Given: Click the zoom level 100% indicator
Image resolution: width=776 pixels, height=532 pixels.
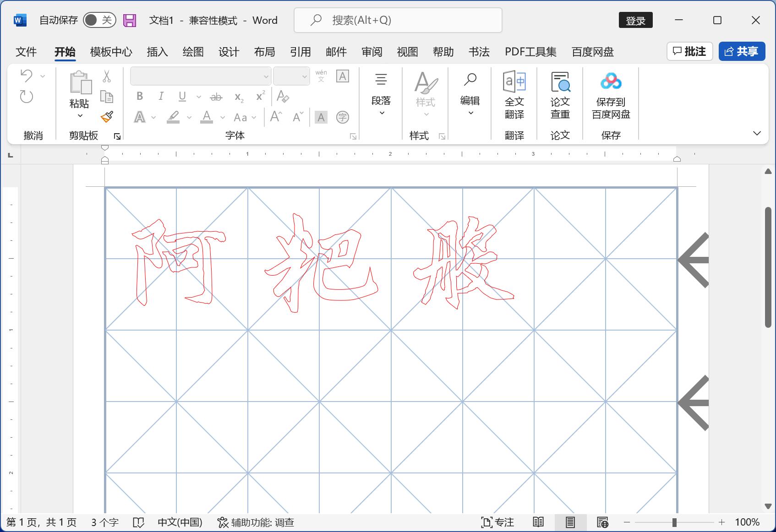Looking at the screenshot, I should 747,522.
